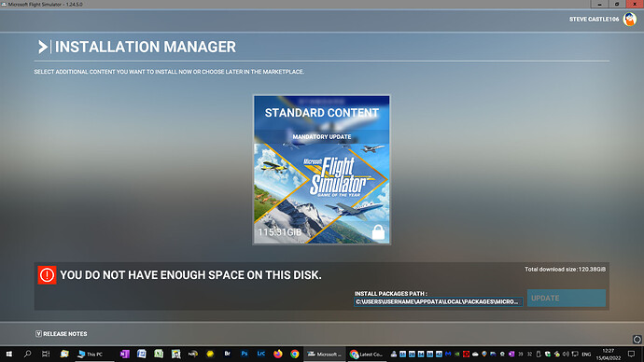Click the Steve Castle106 username
The image size is (644, 362).
[x=594, y=20]
